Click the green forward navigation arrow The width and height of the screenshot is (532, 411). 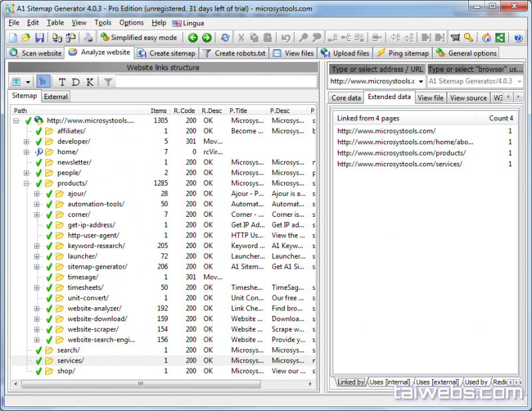point(207,38)
